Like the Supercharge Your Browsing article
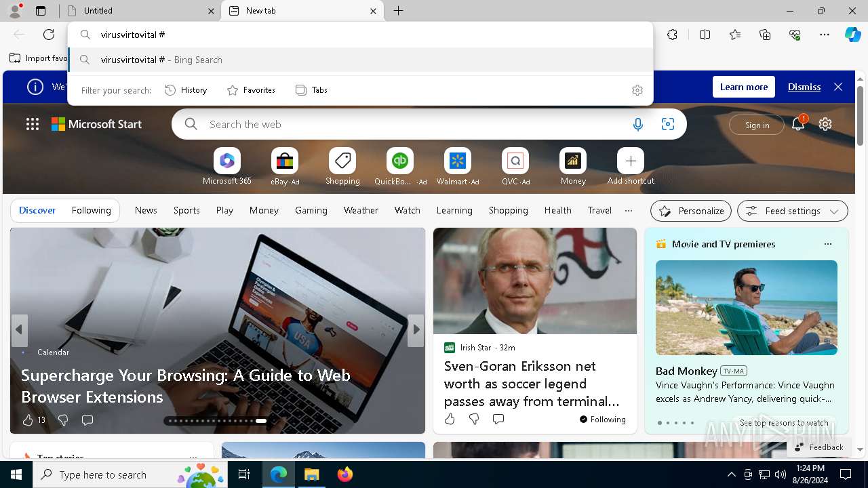 point(28,420)
